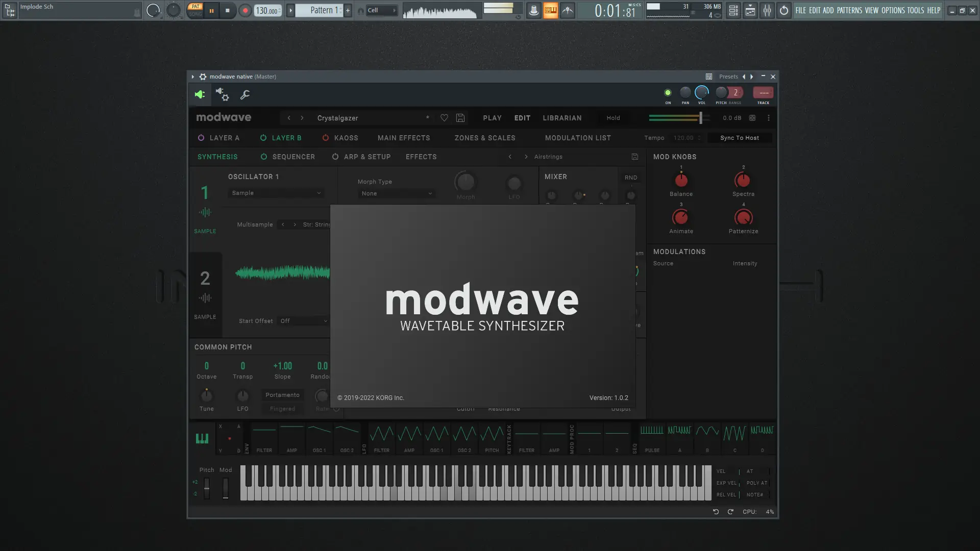Open the three-dot options menu icon

pyautogui.click(x=768, y=118)
